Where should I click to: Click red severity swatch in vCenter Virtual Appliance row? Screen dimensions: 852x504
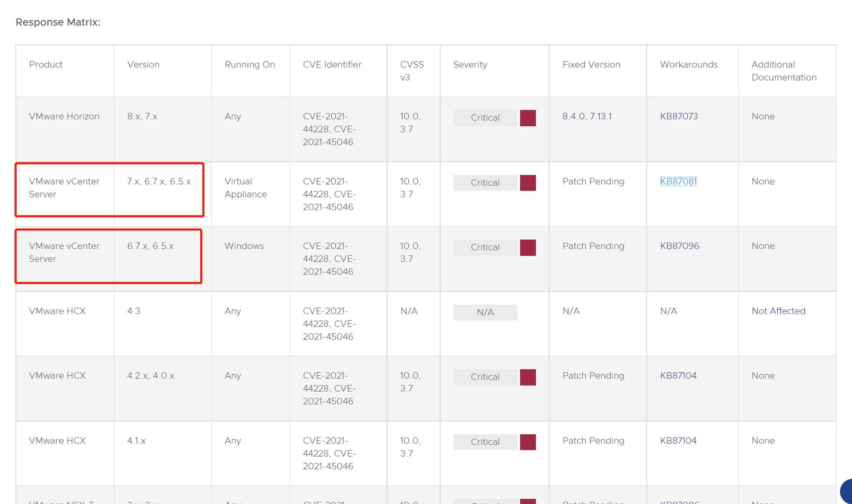[528, 183]
